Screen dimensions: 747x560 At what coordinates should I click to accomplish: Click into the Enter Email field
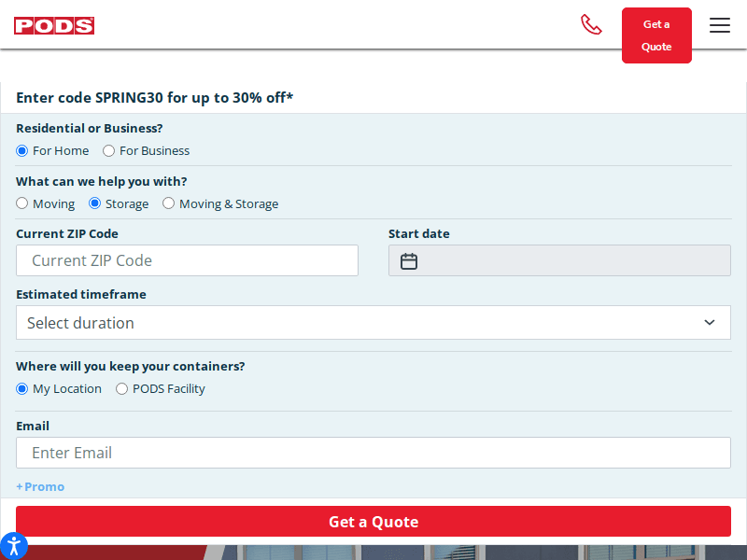pyautogui.click(x=373, y=453)
